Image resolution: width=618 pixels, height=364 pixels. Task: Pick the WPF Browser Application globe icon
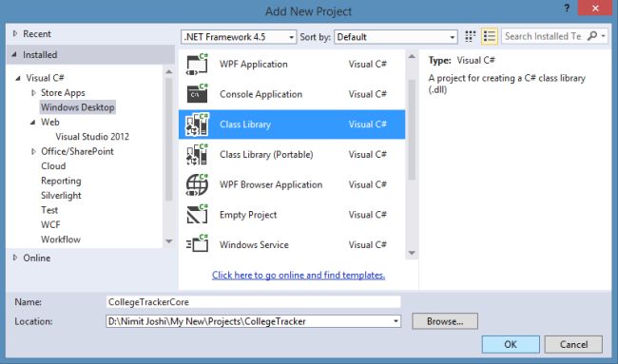(x=197, y=184)
